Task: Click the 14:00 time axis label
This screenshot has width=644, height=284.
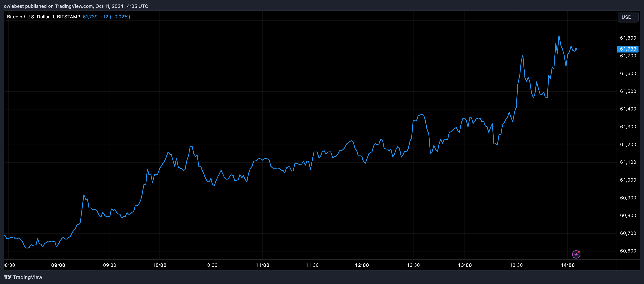Action: (x=568, y=265)
